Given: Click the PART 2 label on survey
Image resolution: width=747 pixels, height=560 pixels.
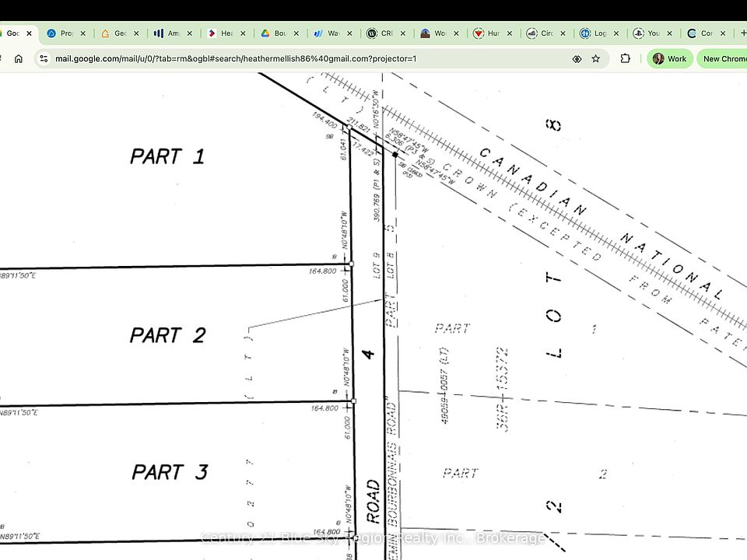Looking at the screenshot, I should point(168,335).
